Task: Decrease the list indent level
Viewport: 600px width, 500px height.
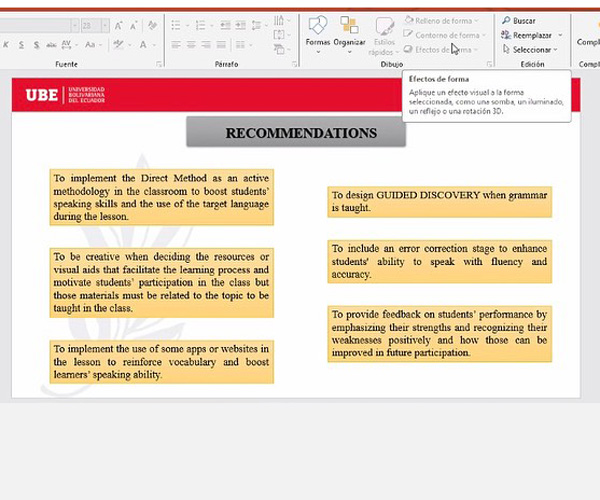Action: pyautogui.click(x=225, y=26)
